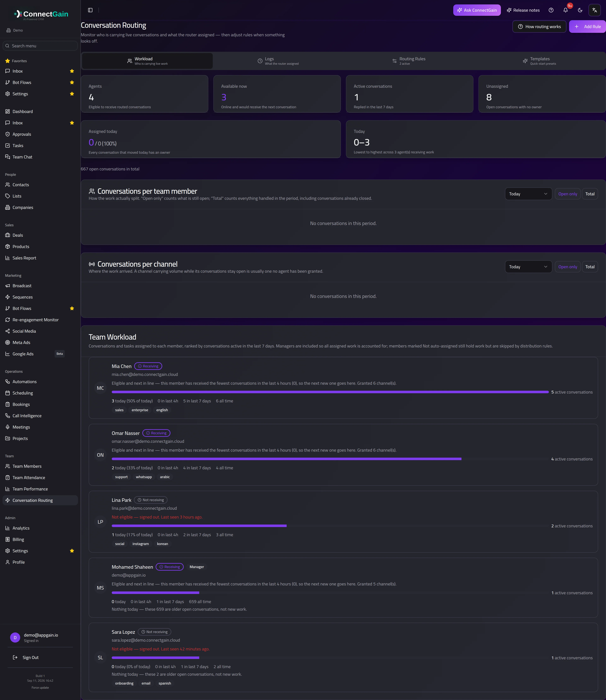Open the Templates tab

click(x=539, y=61)
